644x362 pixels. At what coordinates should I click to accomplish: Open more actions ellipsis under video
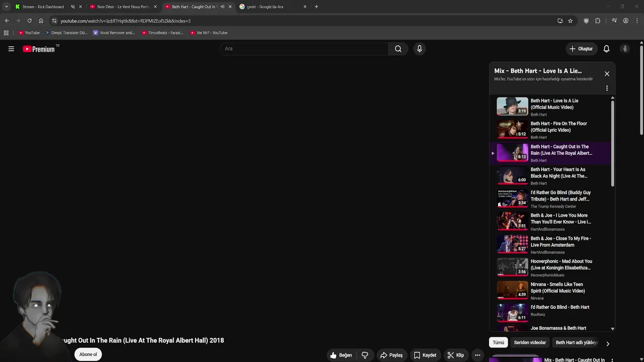pos(477,355)
